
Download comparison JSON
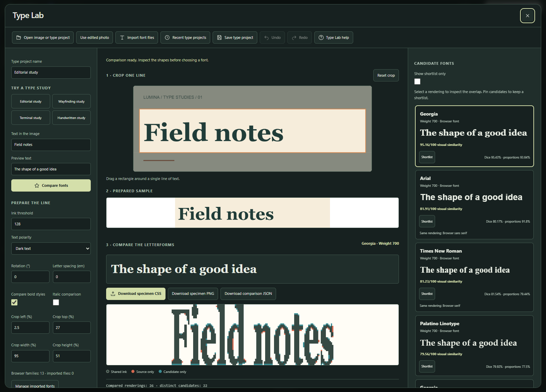pos(248,293)
